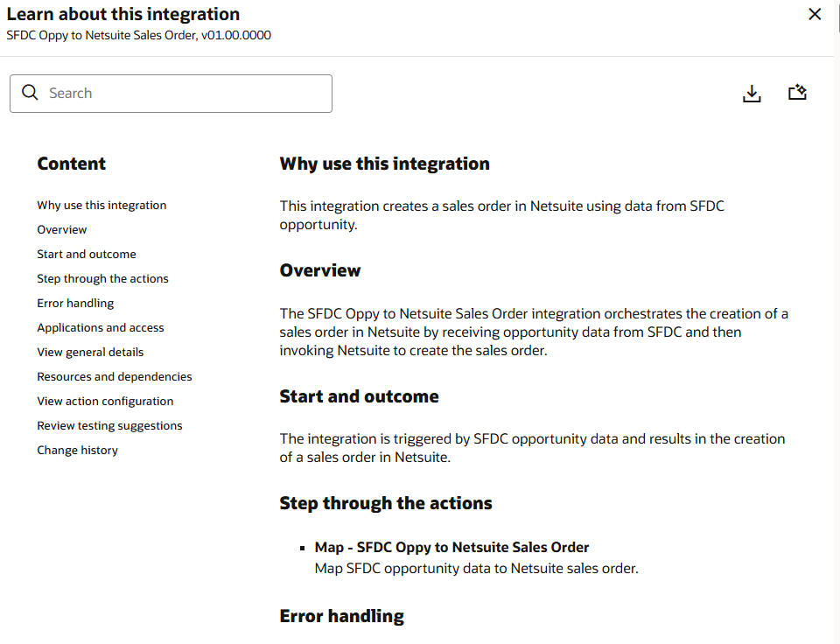840x644 pixels.
Task: Navigate to Step through the actions
Action: (102, 278)
